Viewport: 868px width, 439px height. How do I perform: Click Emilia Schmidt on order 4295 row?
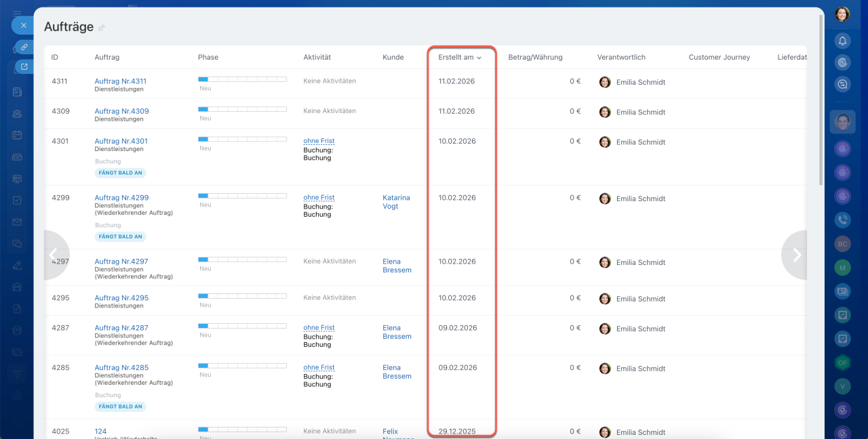(640, 299)
